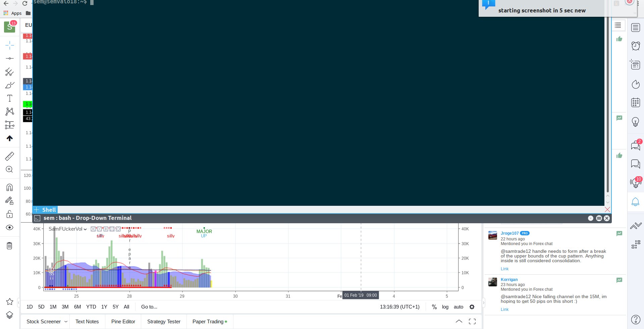
Task: Open the Link under Jroge107's mention
Action: (x=504, y=269)
